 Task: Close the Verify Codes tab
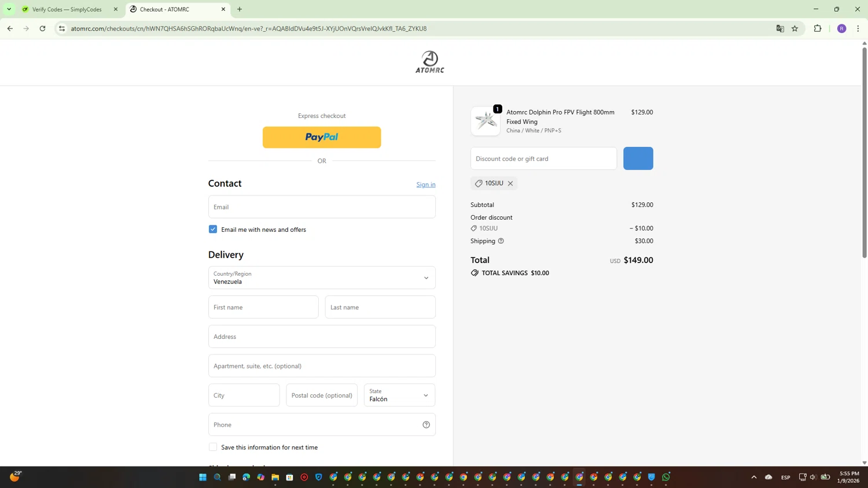(116, 9)
